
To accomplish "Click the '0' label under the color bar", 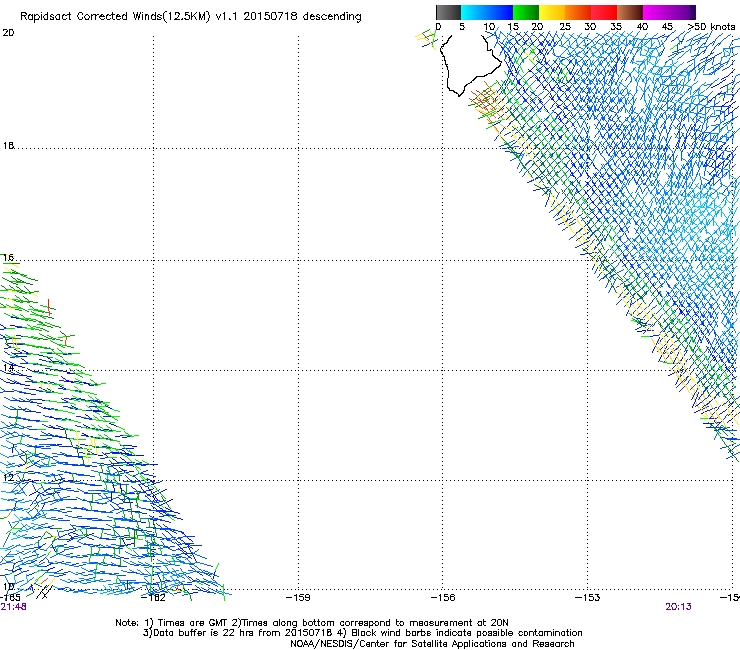I will pyautogui.click(x=438, y=27).
